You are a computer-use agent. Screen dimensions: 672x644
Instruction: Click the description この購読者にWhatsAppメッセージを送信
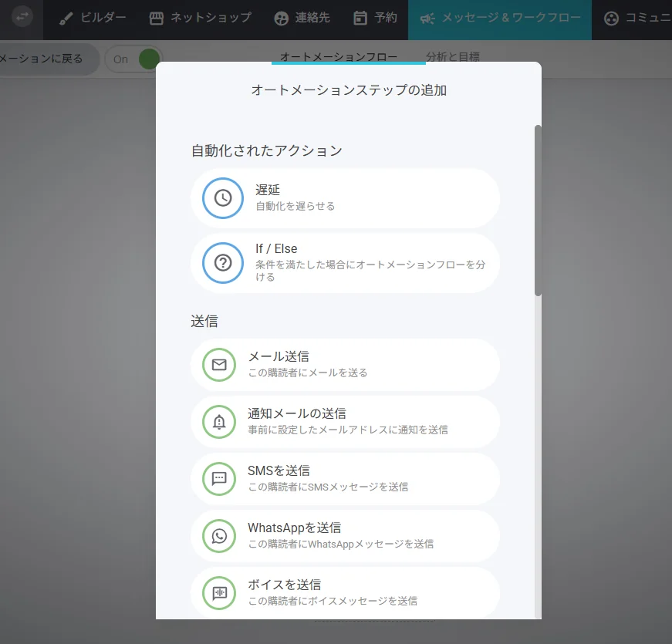[341, 544]
